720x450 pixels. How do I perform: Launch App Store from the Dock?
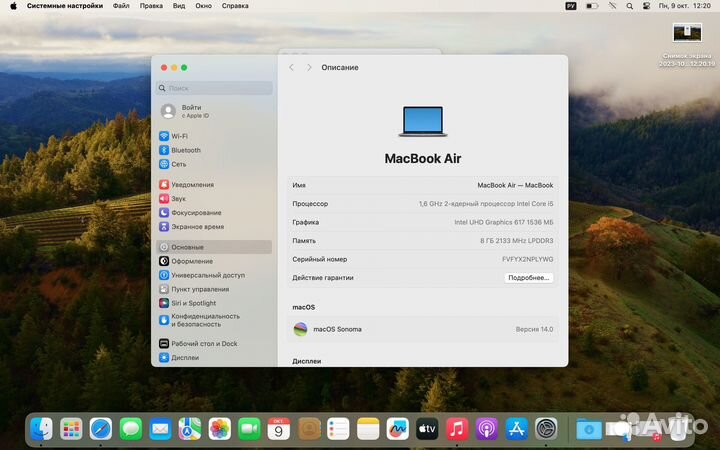point(516,429)
